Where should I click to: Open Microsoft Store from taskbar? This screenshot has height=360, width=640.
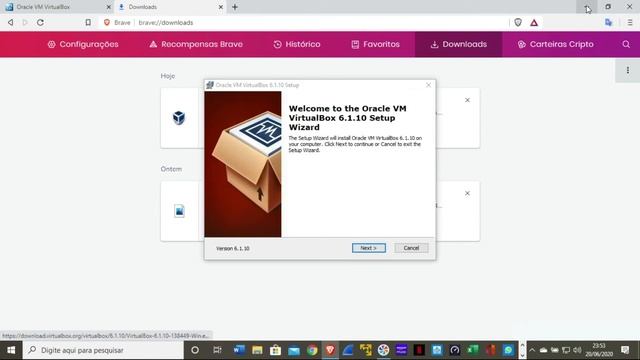(276, 350)
